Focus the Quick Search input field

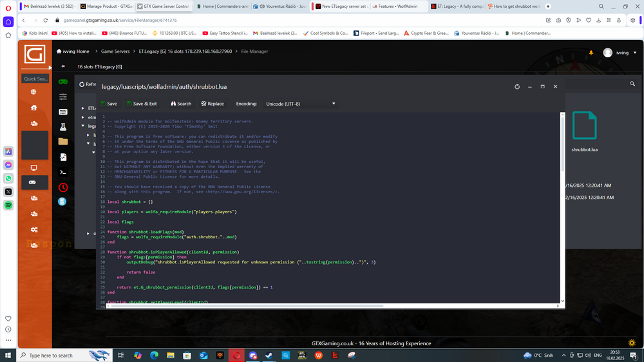[x=35, y=79]
